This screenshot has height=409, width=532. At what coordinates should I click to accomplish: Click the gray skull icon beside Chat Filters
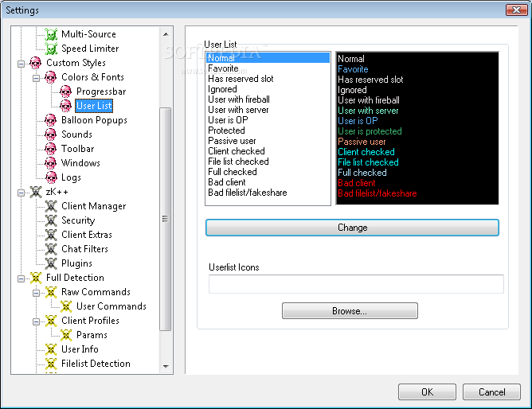[51, 249]
